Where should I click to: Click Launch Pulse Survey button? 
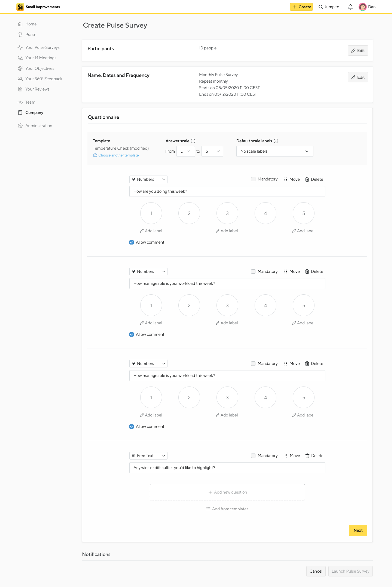tap(350, 571)
